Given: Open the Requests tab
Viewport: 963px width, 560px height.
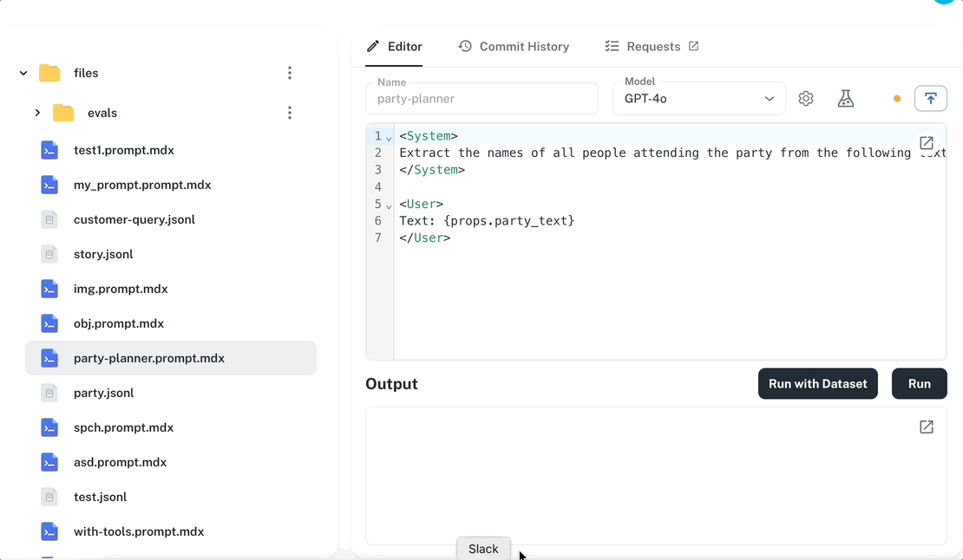Looking at the screenshot, I should [652, 46].
